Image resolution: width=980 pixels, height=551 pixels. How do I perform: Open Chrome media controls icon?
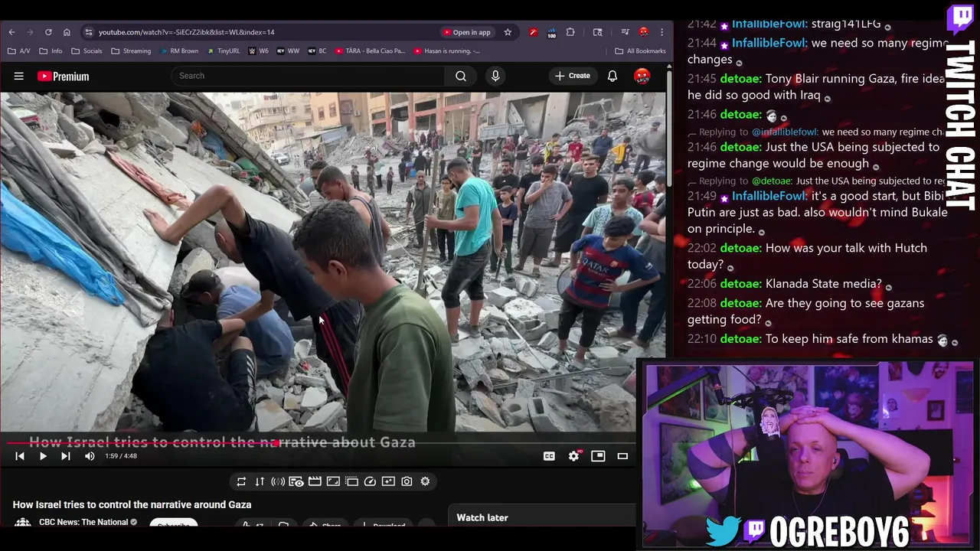tap(625, 32)
